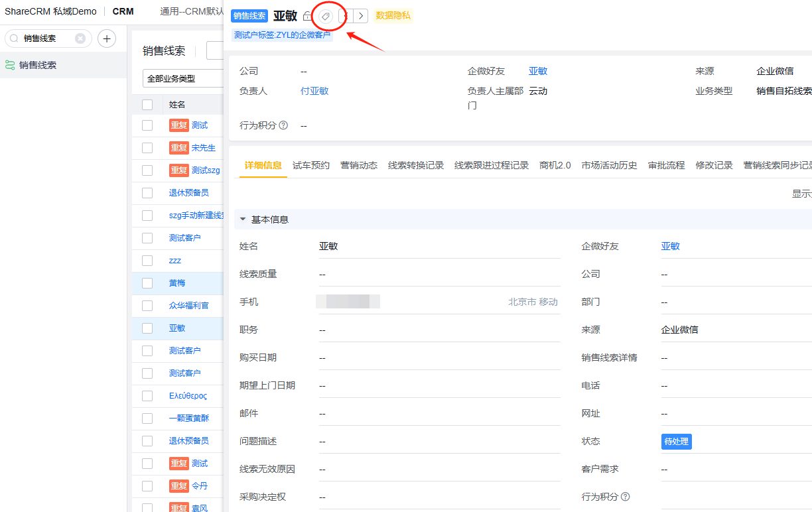The height and width of the screenshot is (512, 812).
Task: Click the green icon beside 销售线索 in the sidebar
Action: click(10, 65)
